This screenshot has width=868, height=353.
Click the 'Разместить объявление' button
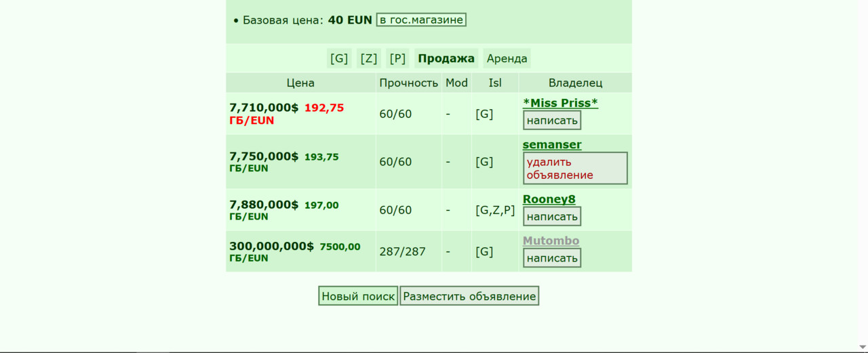point(469,296)
